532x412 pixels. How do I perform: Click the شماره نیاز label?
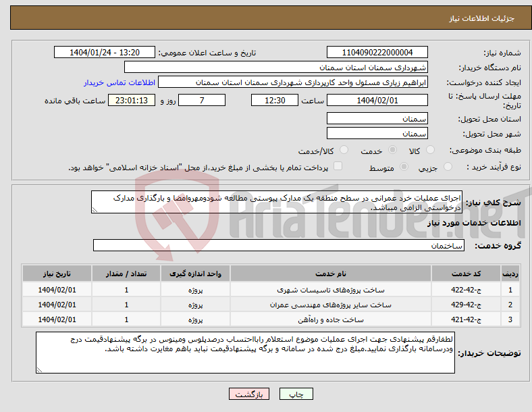[502, 53]
